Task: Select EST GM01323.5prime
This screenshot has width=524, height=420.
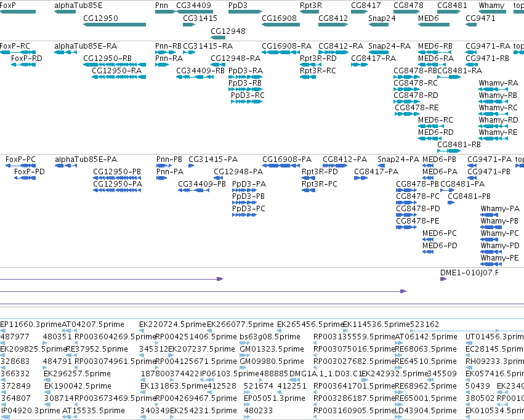Action: point(272,349)
